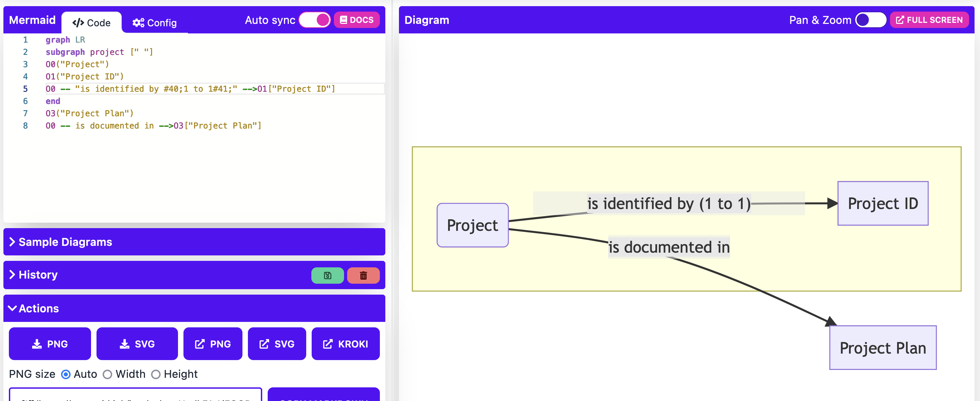Select the Width radio for PNG size

(x=108, y=374)
